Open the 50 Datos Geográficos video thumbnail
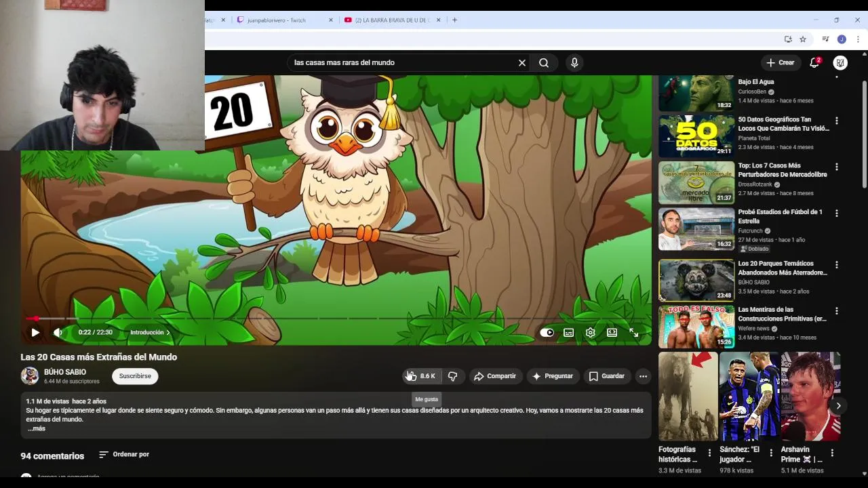868x488 pixels. [x=696, y=136]
